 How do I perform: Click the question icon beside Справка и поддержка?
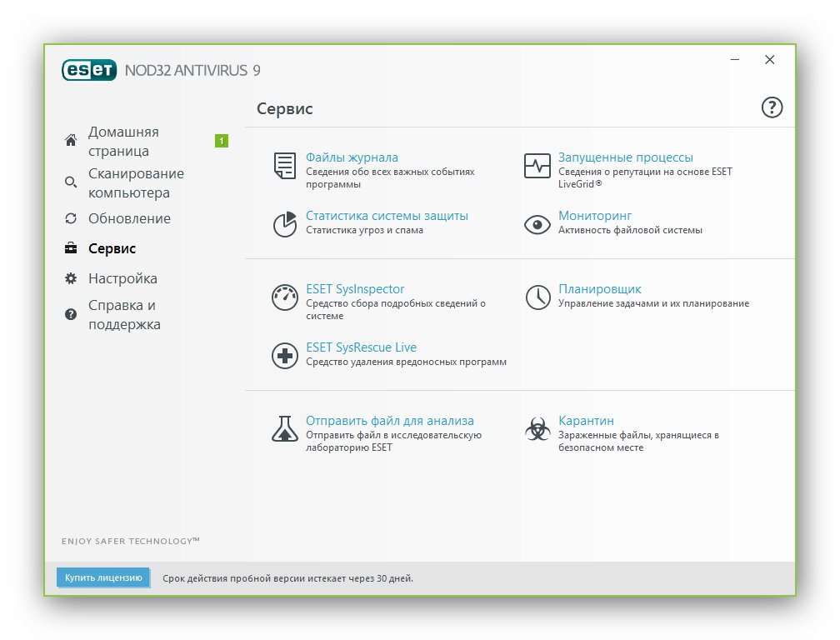coord(71,314)
